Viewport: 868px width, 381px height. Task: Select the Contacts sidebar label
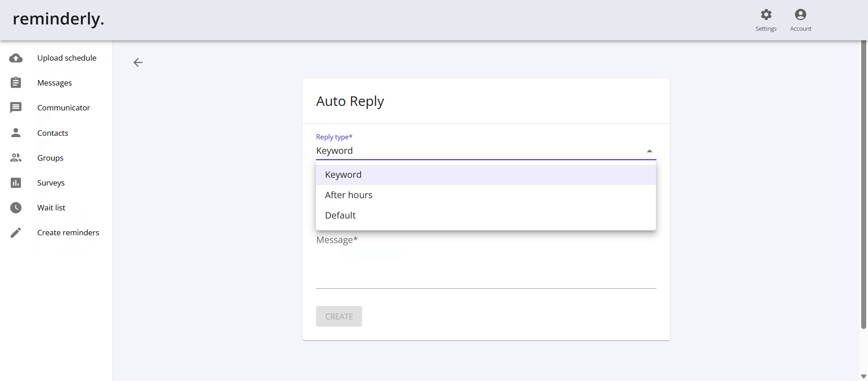[53, 133]
